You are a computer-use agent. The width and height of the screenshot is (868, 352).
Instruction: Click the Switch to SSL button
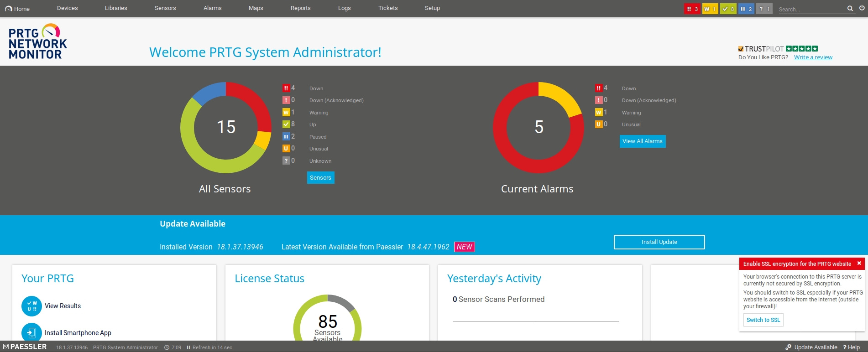(x=763, y=320)
